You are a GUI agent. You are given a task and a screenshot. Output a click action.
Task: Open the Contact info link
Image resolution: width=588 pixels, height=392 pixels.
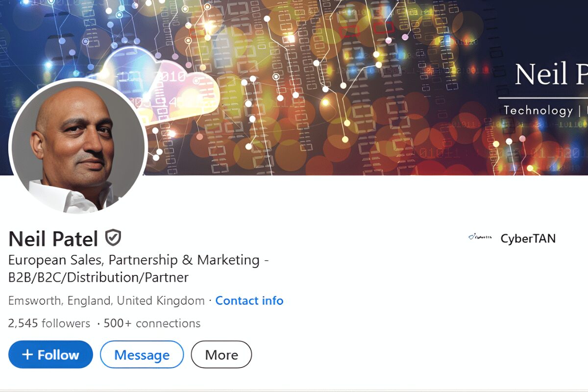pyautogui.click(x=249, y=300)
